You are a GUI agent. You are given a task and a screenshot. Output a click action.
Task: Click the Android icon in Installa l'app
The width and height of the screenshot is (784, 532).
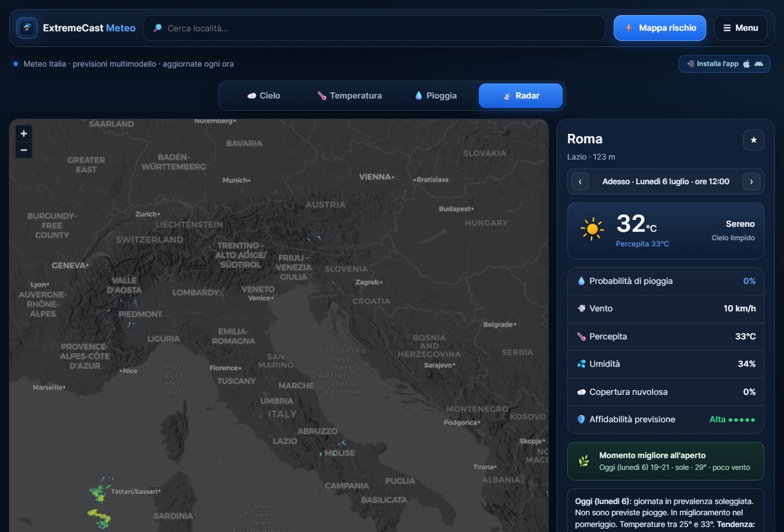(x=759, y=64)
